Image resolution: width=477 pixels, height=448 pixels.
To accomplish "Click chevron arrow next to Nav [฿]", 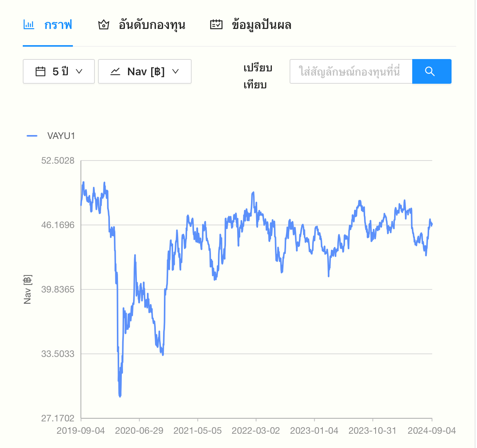I will (x=175, y=71).
